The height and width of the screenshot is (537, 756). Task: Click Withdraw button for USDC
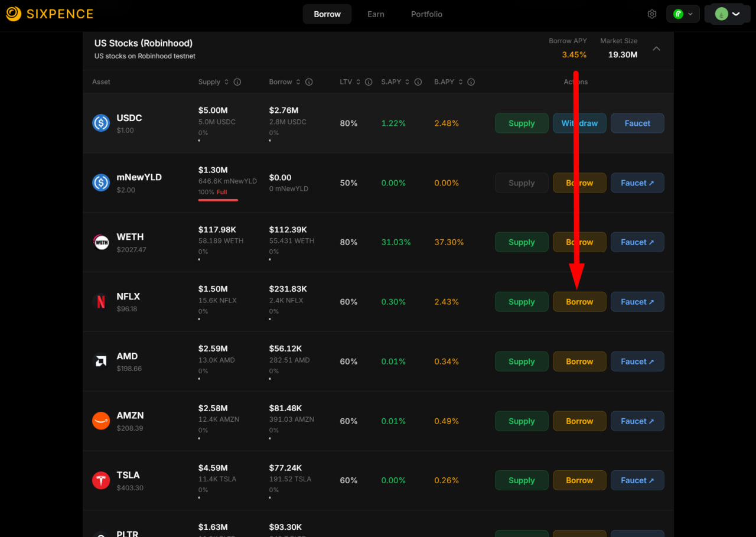[x=579, y=123]
